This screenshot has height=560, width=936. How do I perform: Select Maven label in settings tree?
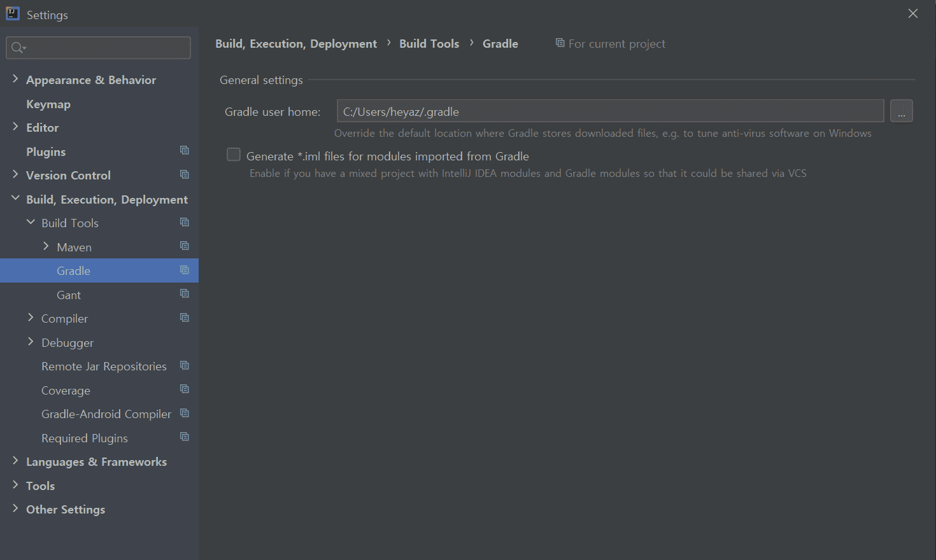tap(74, 248)
